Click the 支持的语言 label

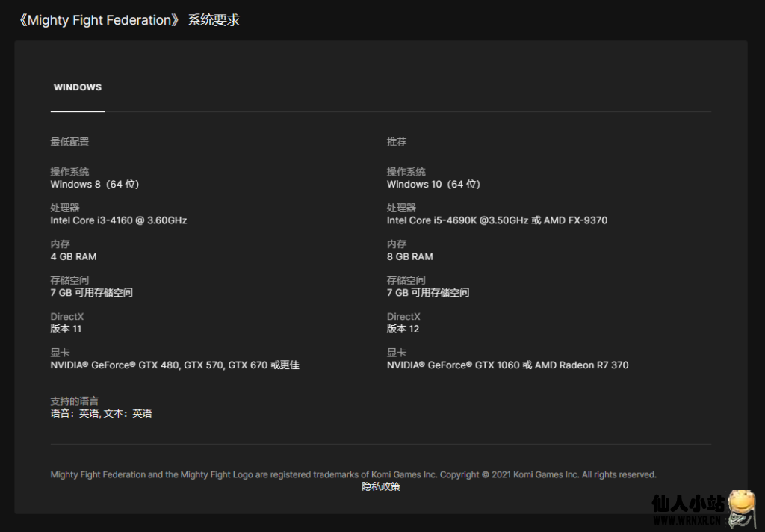(x=74, y=401)
